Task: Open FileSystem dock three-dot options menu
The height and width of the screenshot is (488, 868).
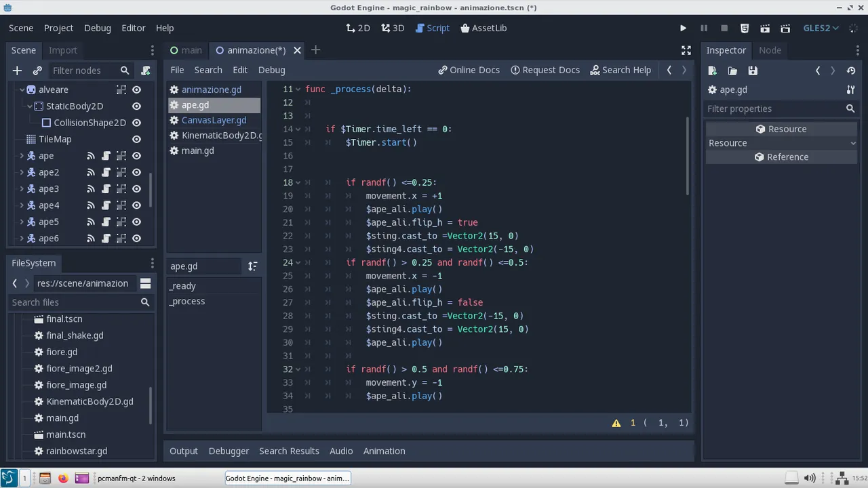Action: pyautogui.click(x=152, y=263)
